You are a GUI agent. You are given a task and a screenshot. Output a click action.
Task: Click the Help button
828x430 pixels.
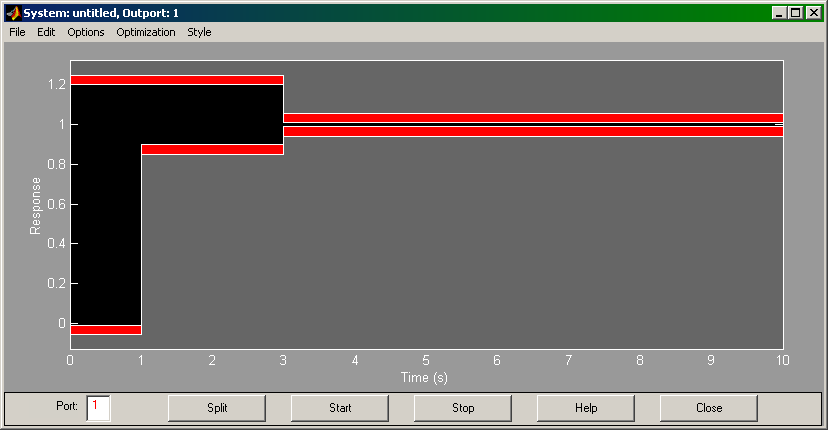click(586, 408)
